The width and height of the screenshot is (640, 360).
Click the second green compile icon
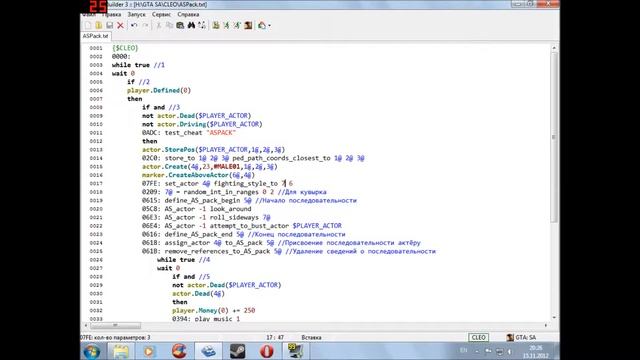click(x=227, y=25)
